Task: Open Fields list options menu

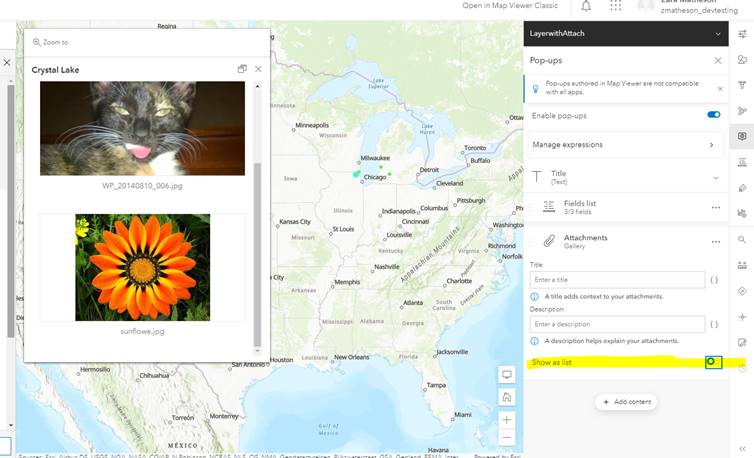Action: pos(716,207)
